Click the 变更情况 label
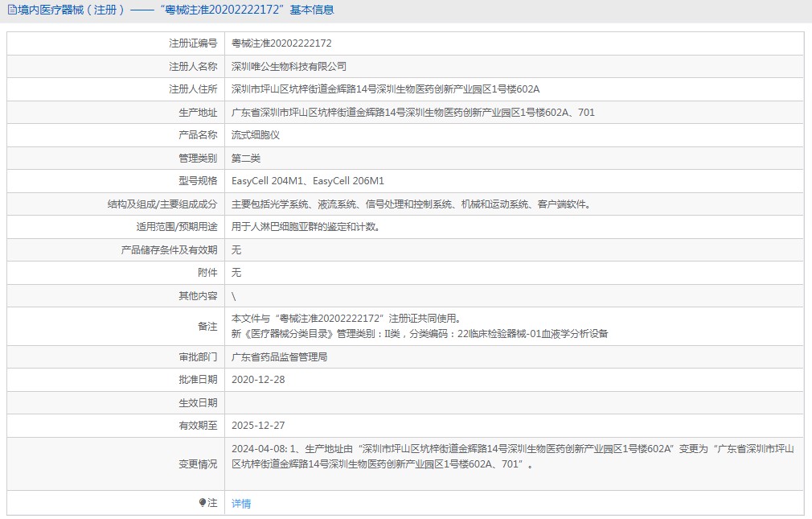This screenshot has width=812, height=519. (198, 464)
